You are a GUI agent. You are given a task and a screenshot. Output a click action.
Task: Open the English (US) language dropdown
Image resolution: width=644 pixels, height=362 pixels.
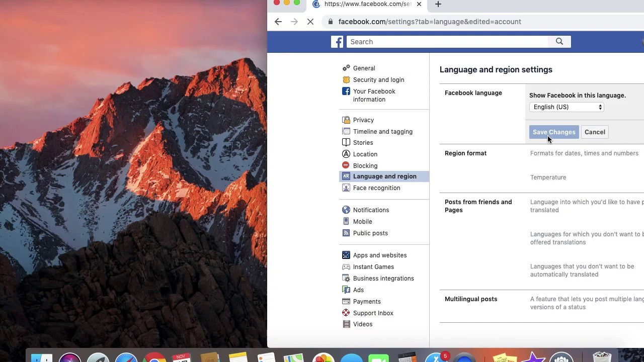(x=567, y=107)
